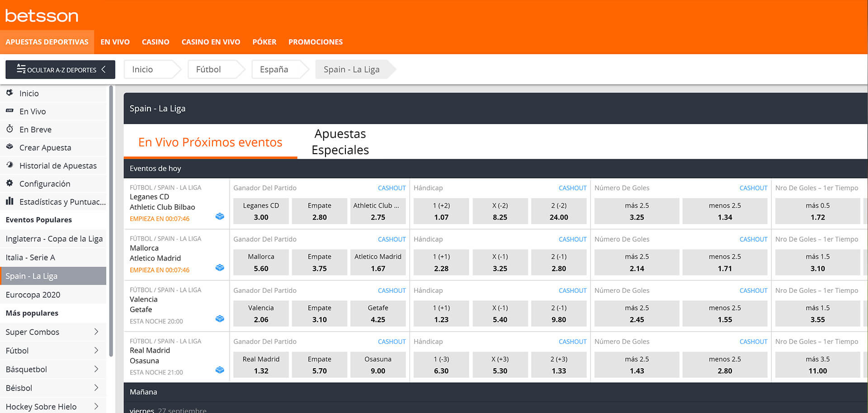Bet on Real Madrid at 1.32
868x413 pixels.
[x=261, y=365]
